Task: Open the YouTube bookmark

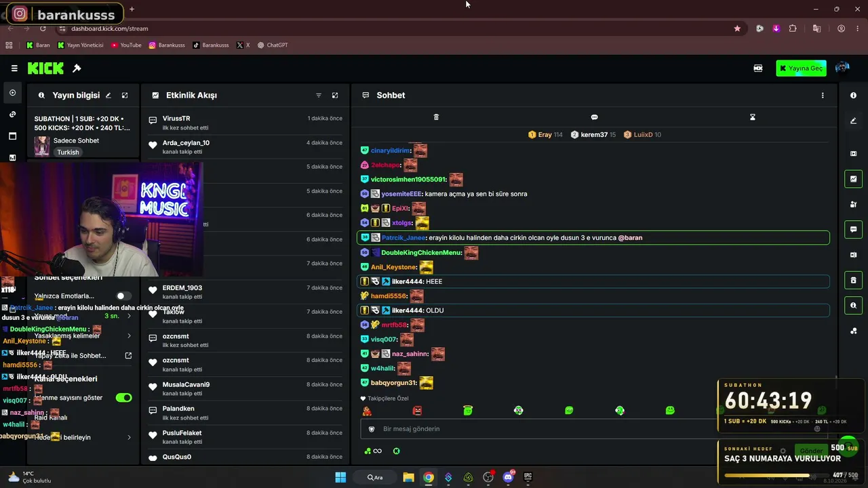Action: click(126, 45)
